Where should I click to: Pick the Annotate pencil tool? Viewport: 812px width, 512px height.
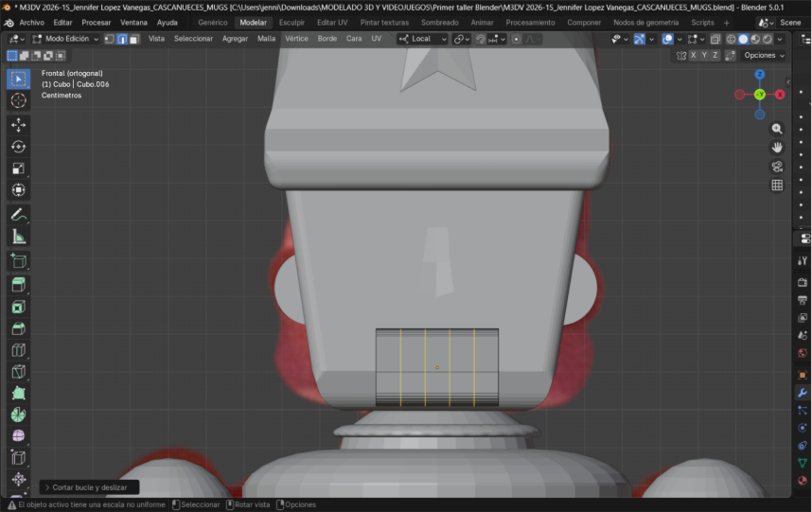coord(18,215)
